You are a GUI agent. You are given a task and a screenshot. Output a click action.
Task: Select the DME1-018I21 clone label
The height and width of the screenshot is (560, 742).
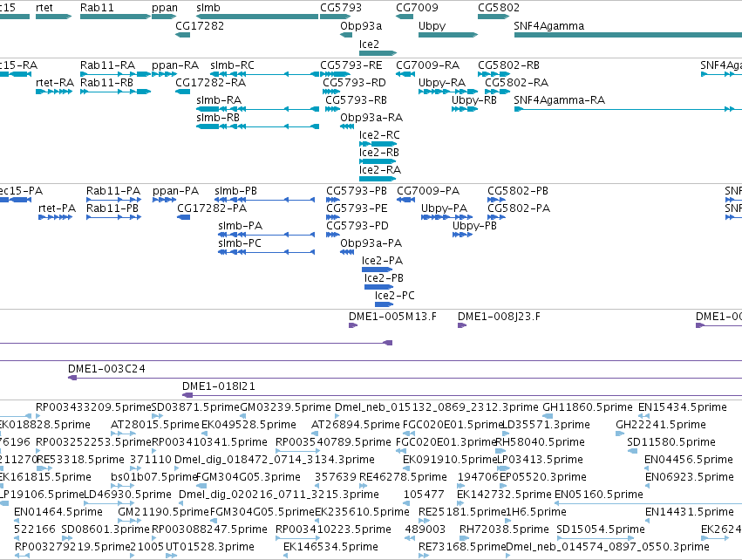[219, 386]
